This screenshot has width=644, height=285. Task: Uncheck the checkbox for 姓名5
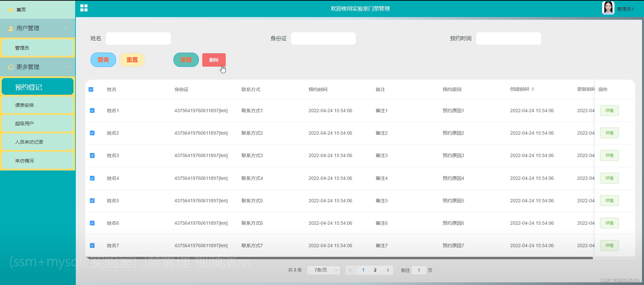[92, 201]
